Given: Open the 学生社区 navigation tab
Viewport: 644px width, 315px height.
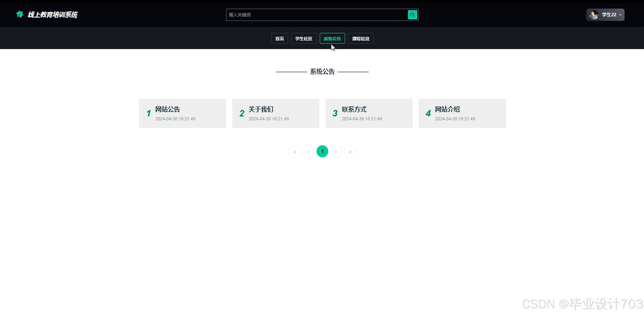Looking at the screenshot, I should tap(303, 38).
